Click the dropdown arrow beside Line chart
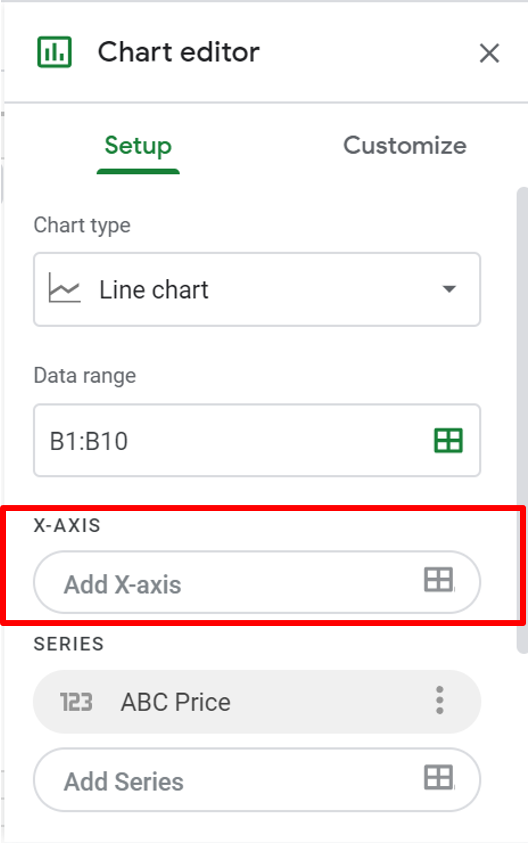Viewport: 528px width, 843px height. (x=449, y=289)
